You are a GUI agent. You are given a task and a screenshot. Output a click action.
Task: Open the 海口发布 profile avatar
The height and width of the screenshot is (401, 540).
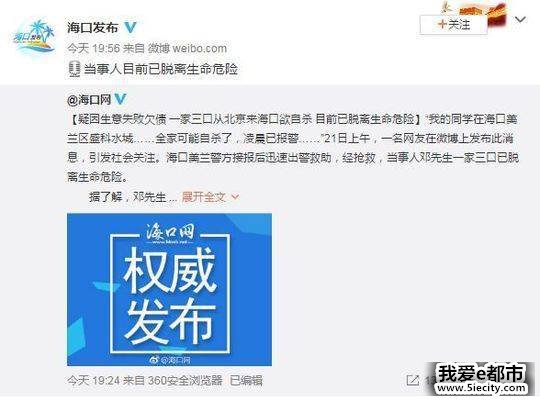point(34,37)
